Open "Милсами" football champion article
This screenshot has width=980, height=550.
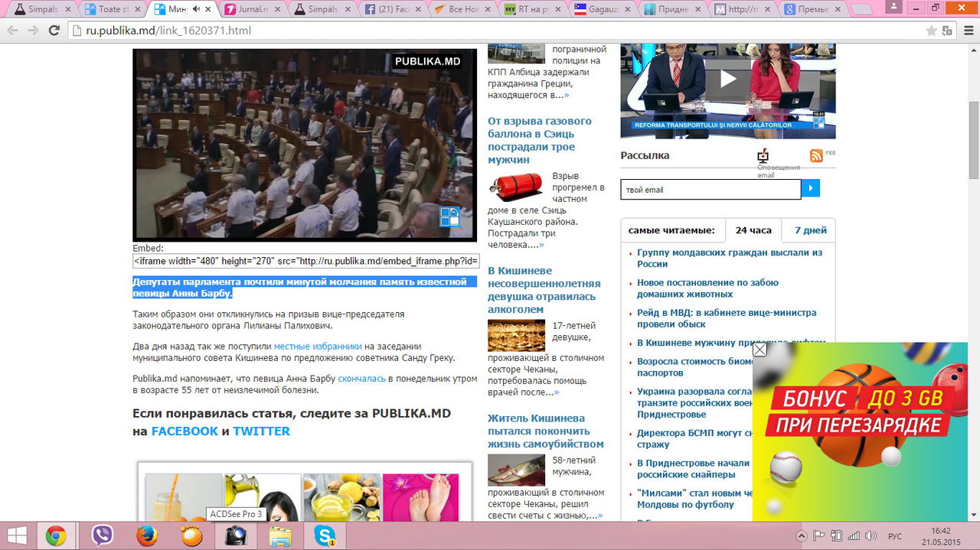(x=695, y=499)
